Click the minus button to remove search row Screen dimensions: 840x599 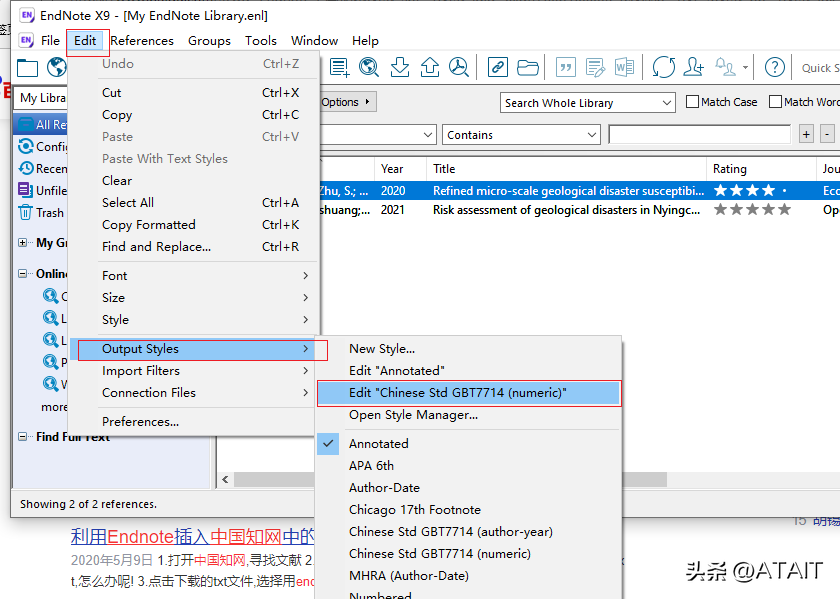828,134
